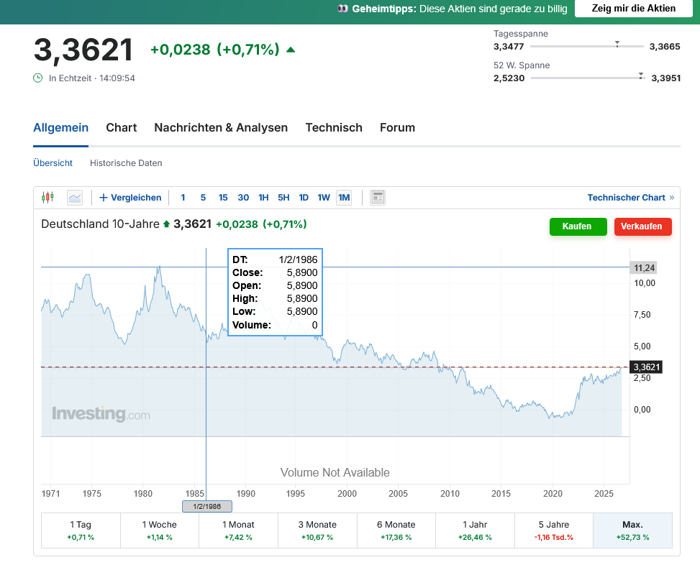This screenshot has height=588, width=700.
Task: Open Historische Daten sub-tab
Action: click(126, 163)
